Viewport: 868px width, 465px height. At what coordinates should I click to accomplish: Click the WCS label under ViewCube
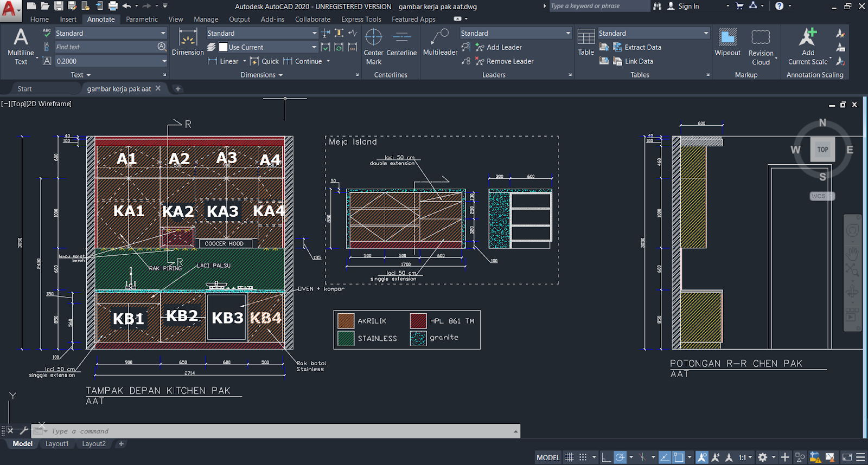[x=821, y=196]
